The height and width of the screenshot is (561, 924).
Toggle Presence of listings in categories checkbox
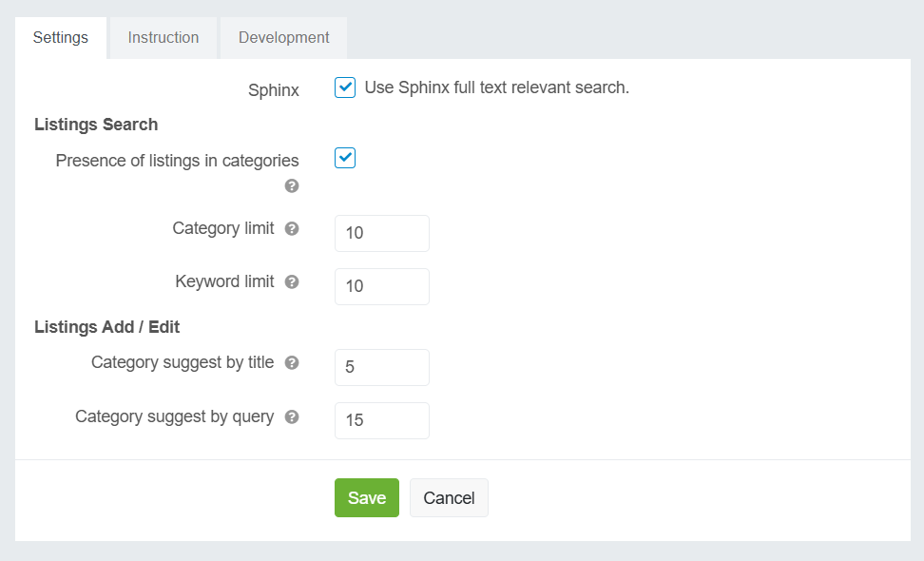coord(345,158)
